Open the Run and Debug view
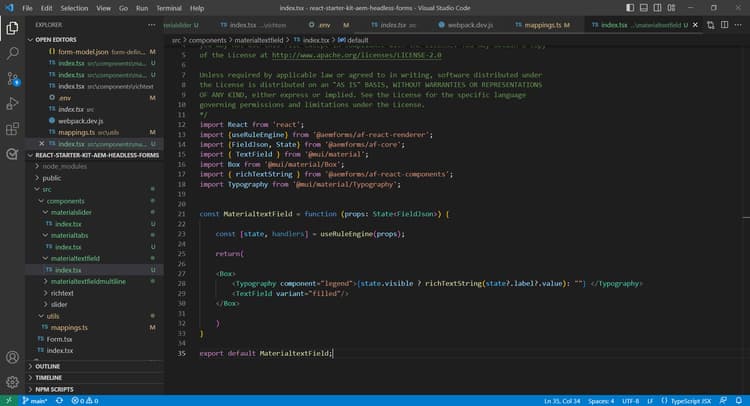750x406 pixels. coord(13,102)
